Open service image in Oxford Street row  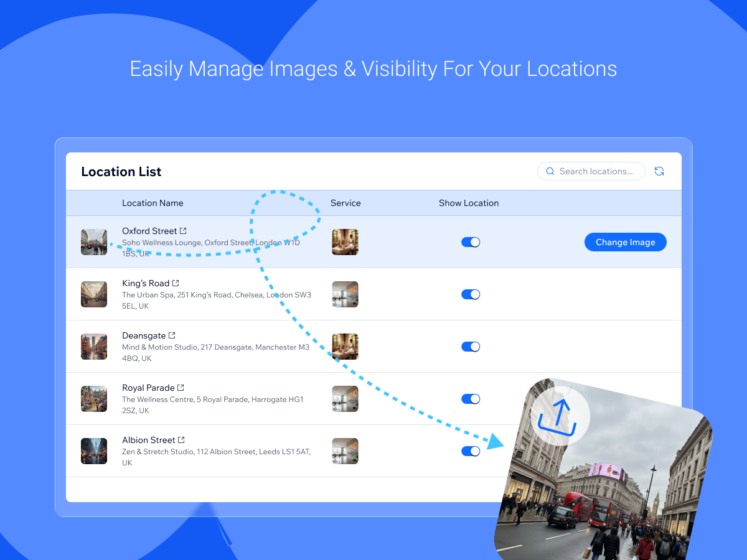(345, 242)
